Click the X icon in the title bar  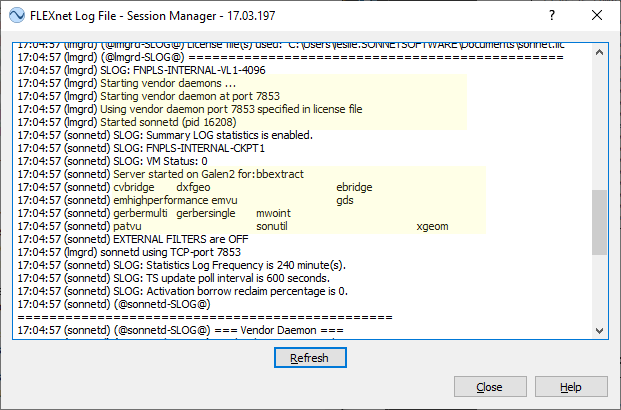pos(597,15)
